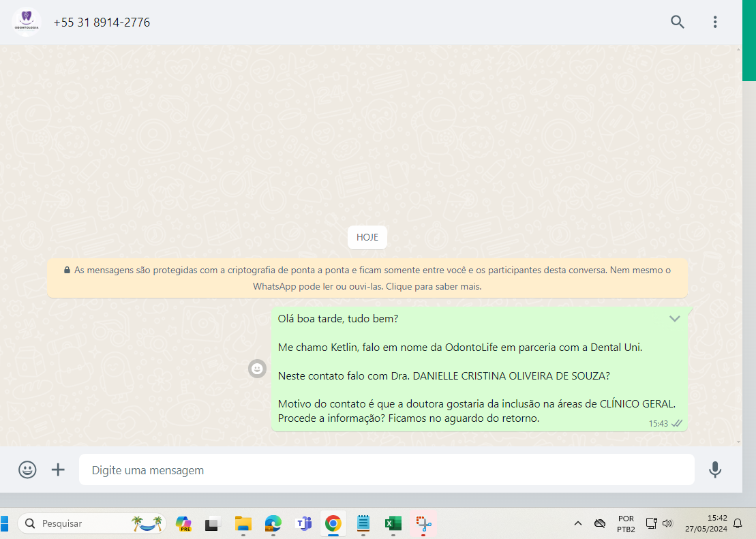Check the double-tick delivery status
Viewport: 756px width, 539px height.
click(677, 423)
